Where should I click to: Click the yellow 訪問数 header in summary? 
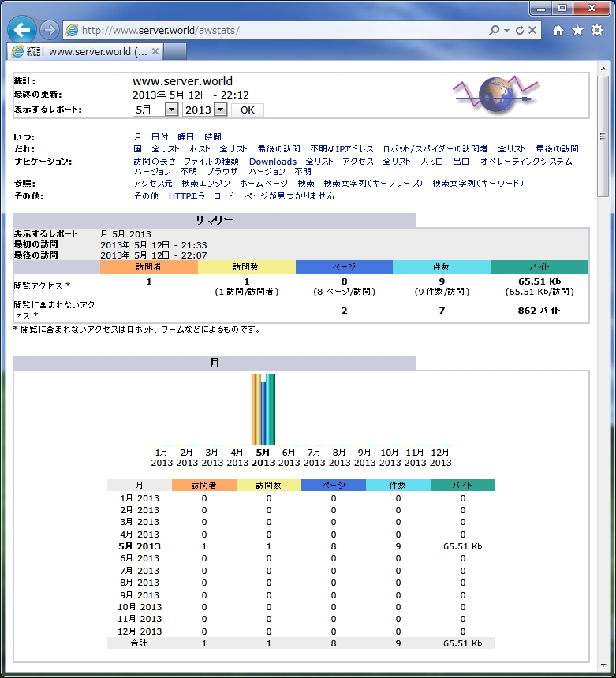click(247, 267)
